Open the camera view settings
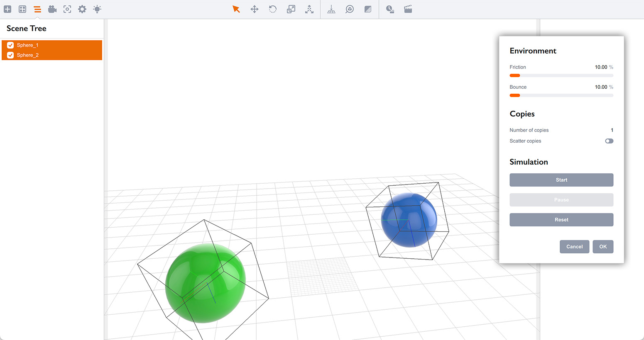This screenshot has height=340, width=644. pos(52,9)
